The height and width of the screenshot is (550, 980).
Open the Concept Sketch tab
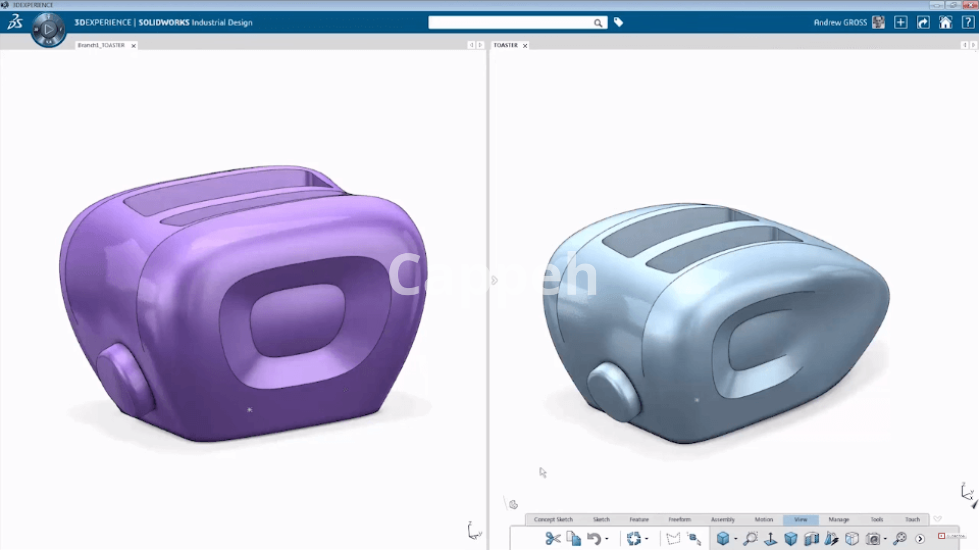[x=553, y=519]
